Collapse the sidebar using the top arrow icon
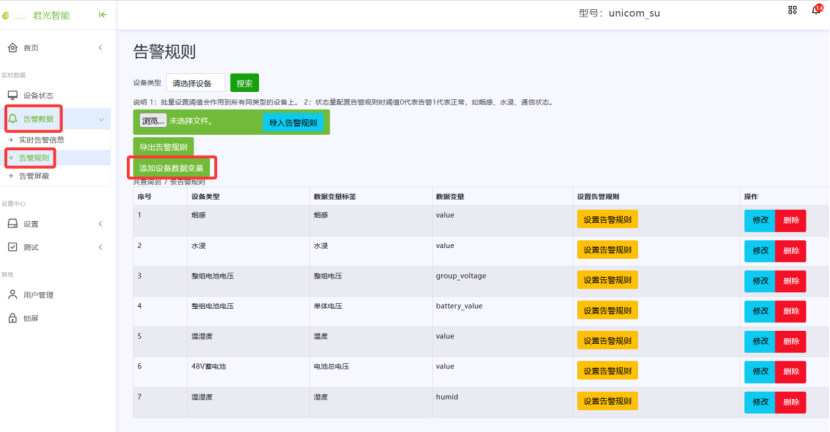The height and width of the screenshot is (432, 830). [x=103, y=14]
